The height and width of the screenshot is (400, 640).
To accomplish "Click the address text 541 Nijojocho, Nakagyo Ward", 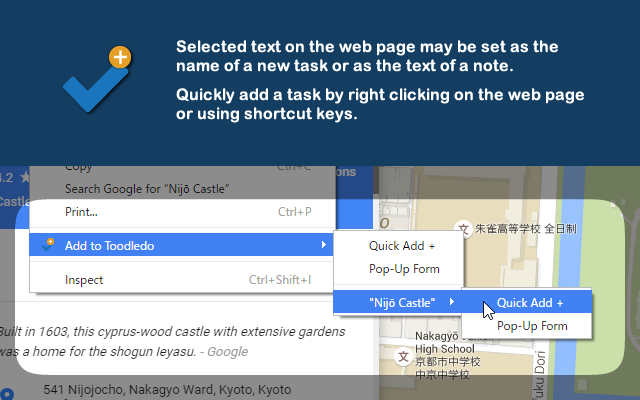I will (x=167, y=389).
